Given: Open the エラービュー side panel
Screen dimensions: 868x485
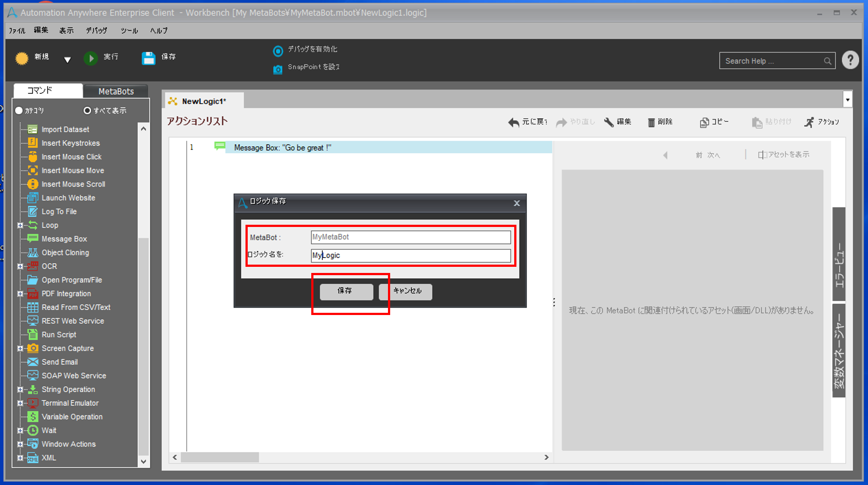Looking at the screenshot, I should click(839, 254).
